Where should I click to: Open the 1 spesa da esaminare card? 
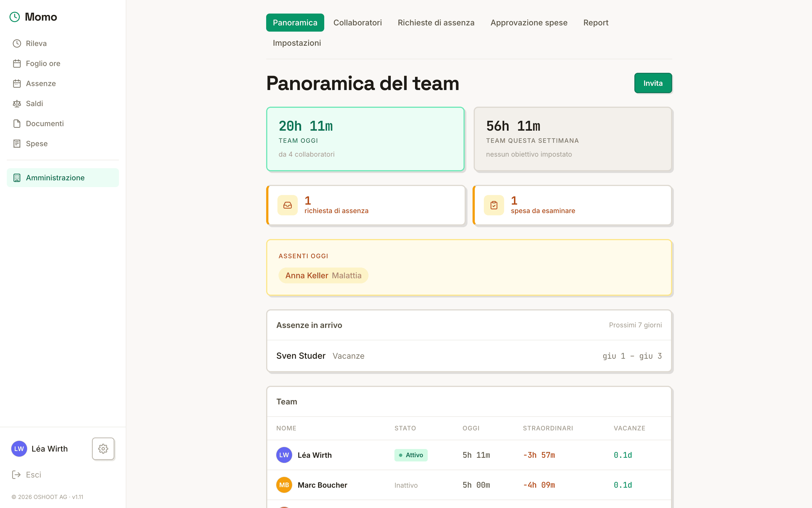[572, 205]
